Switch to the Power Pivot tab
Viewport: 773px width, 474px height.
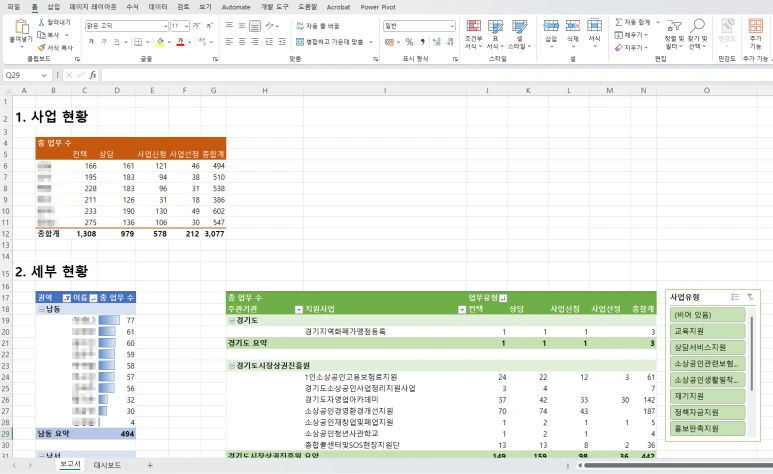(378, 7)
